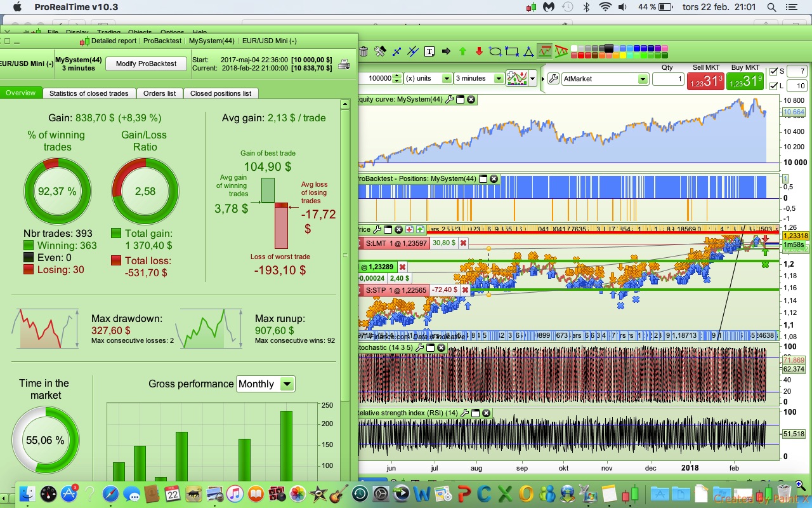Image resolution: width=812 pixels, height=508 pixels.
Task: Click the trash delete-objects icon in toolbar
Action: pyautogui.click(x=363, y=51)
